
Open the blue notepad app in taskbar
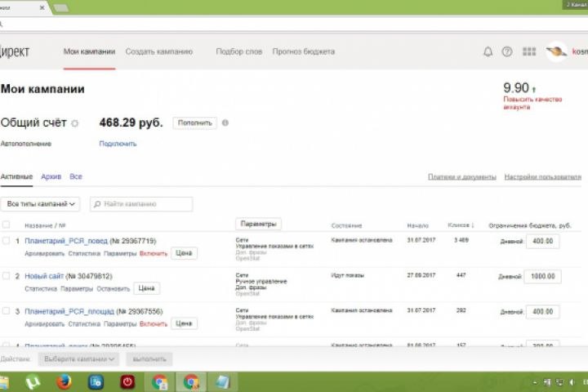pos(223,382)
